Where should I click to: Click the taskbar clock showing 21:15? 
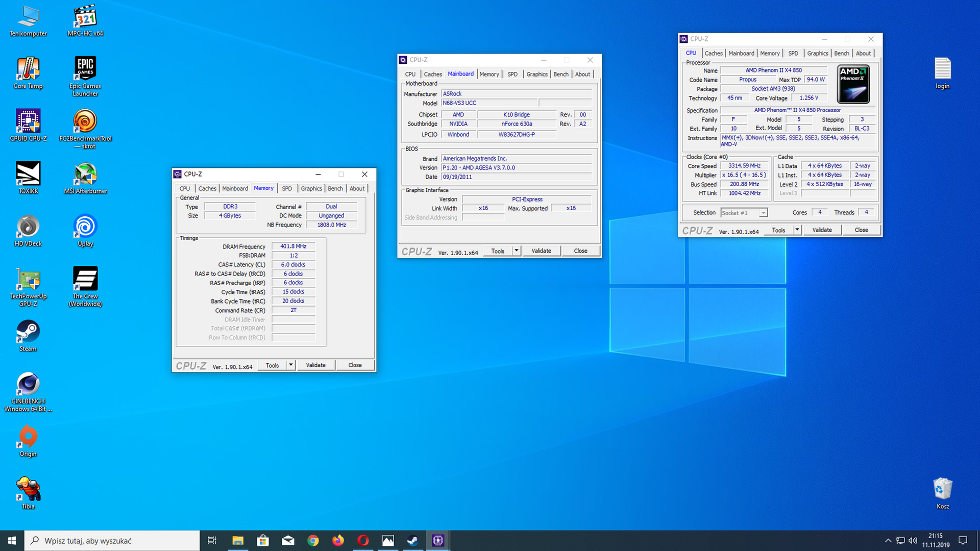[936, 540]
